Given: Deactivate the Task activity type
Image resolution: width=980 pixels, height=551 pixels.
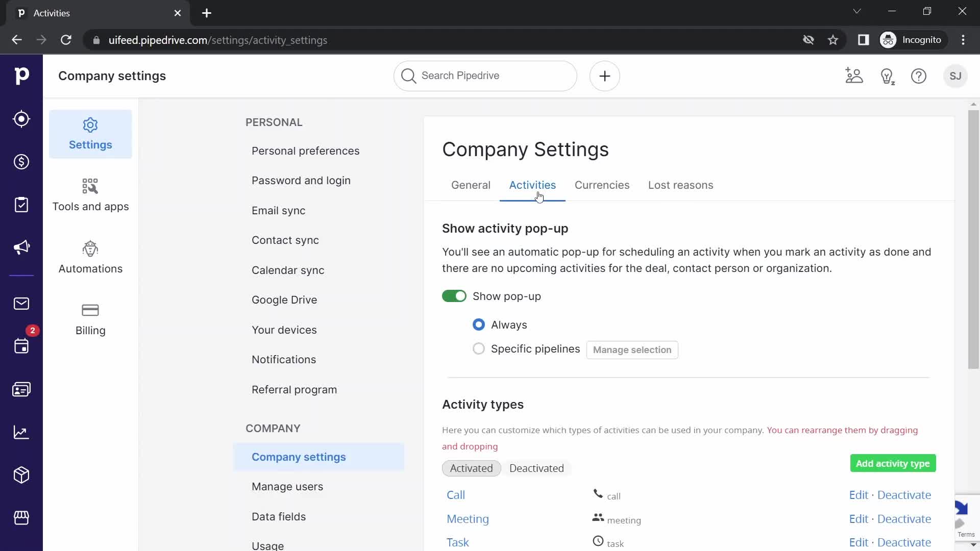Looking at the screenshot, I should [x=904, y=543].
